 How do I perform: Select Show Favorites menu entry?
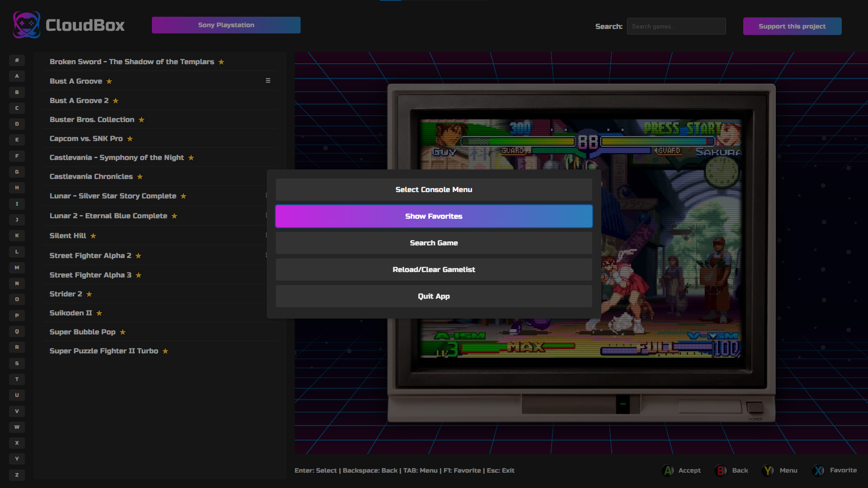pyautogui.click(x=434, y=216)
